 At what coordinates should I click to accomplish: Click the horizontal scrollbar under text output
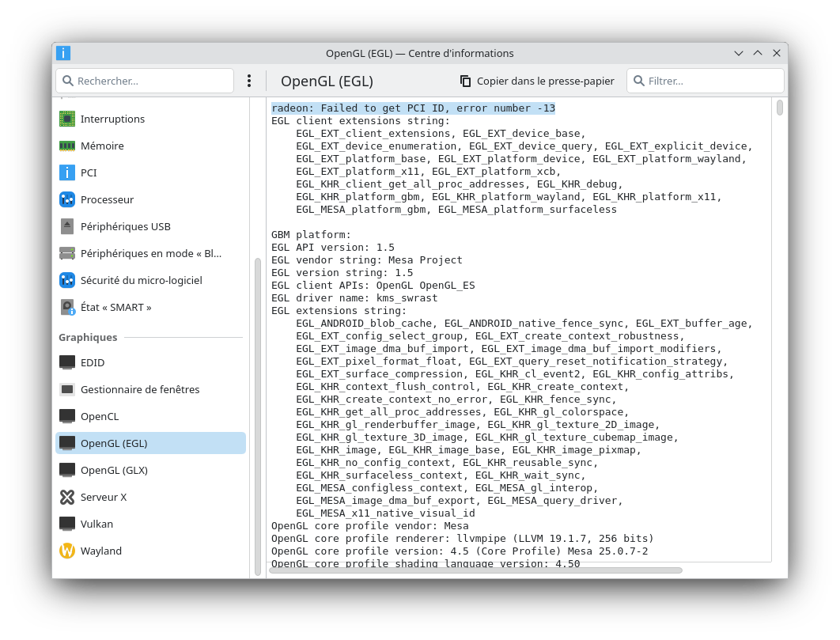[x=475, y=570]
